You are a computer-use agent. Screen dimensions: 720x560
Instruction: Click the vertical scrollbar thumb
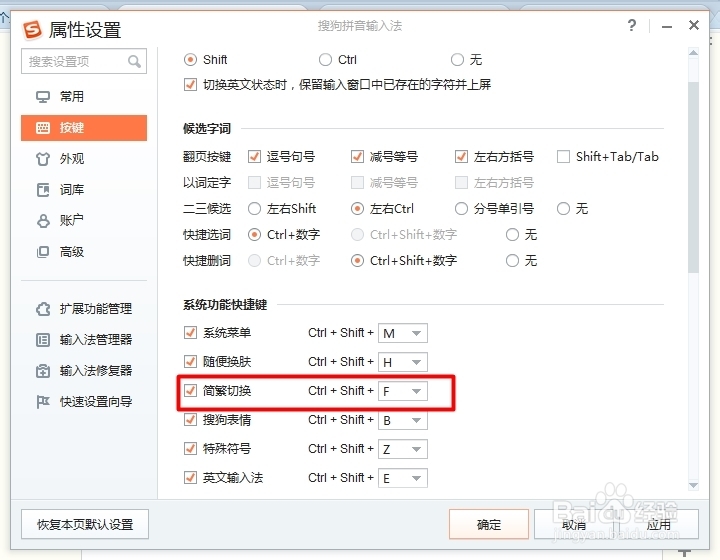click(x=693, y=177)
